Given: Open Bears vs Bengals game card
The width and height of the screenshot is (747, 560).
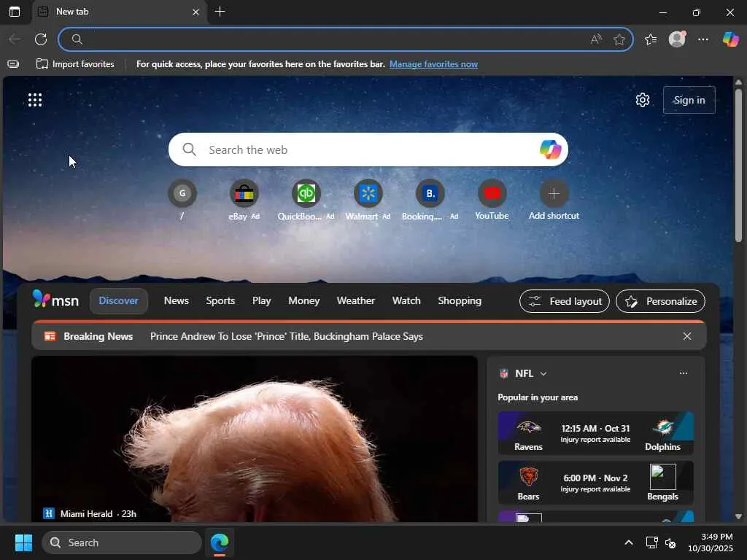Looking at the screenshot, I should click(x=595, y=483).
